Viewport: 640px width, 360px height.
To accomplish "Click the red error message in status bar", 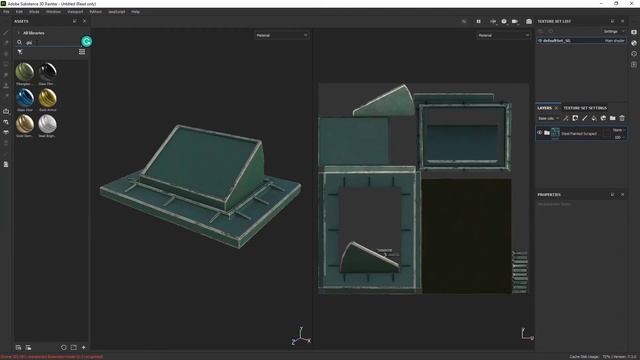I will coord(51,357).
